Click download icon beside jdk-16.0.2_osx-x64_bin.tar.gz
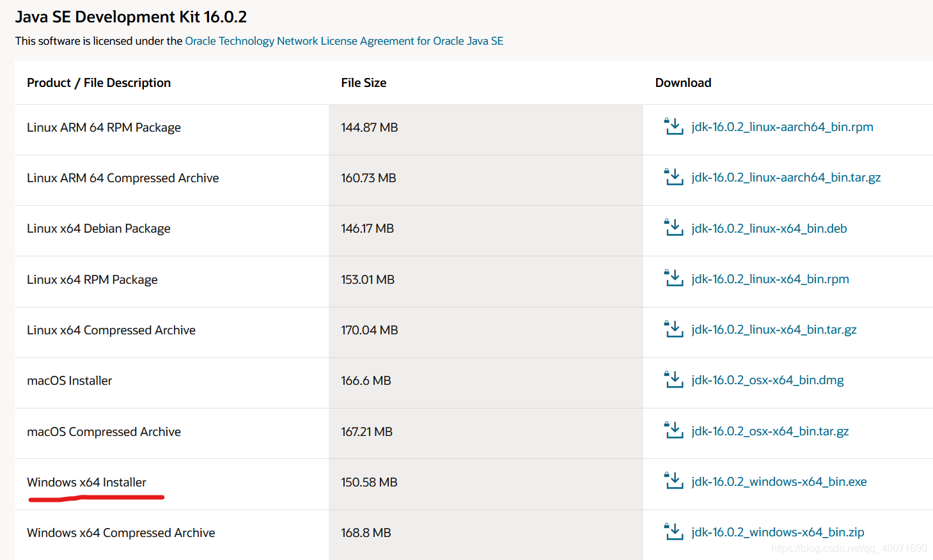The height and width of the screenshot is (560, 933). [673, 431]
